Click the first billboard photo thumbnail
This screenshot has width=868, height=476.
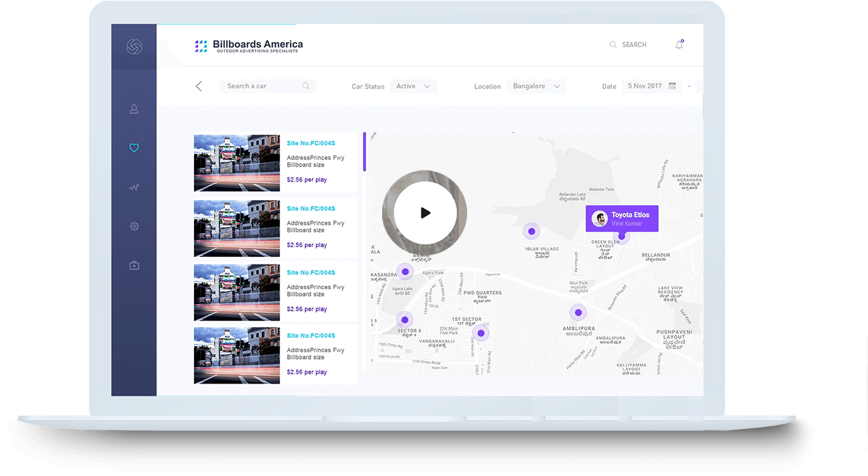[236, 163]
